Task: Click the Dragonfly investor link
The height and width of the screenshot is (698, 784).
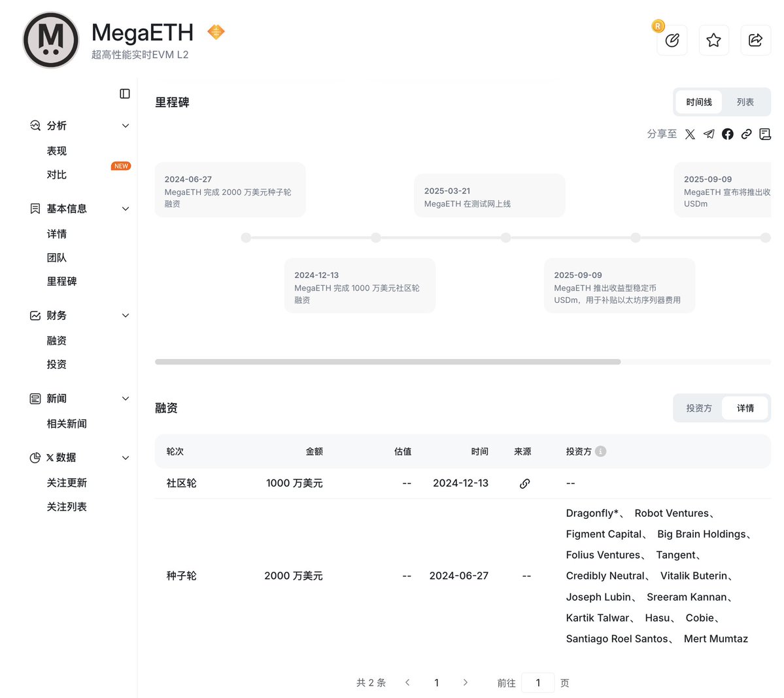Action: coord(591,514)
